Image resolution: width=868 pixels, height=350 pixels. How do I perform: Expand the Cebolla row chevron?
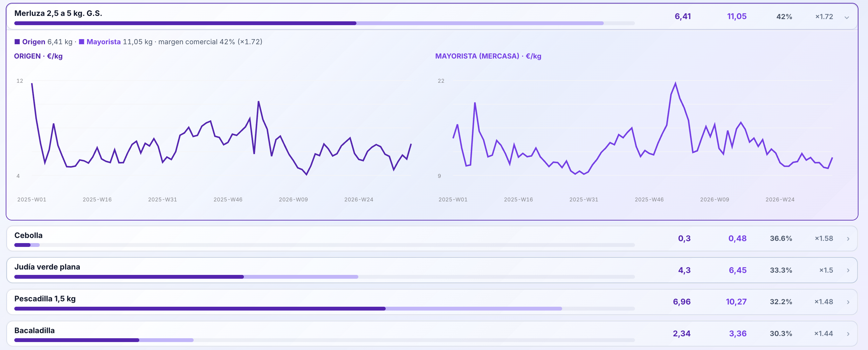[x=848, y=239]
